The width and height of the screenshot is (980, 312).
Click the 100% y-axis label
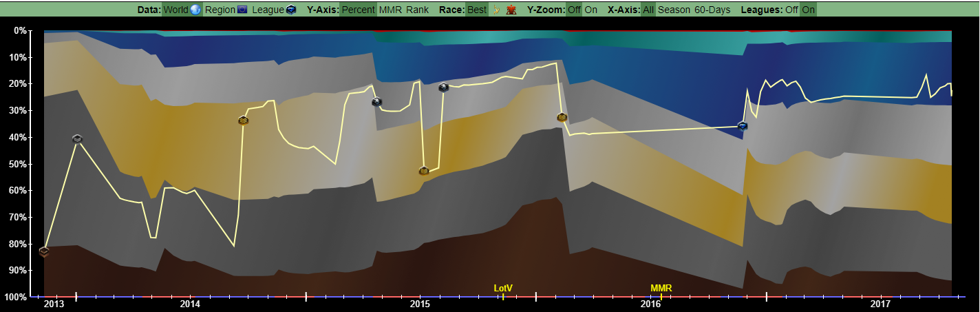pos(15,297)
